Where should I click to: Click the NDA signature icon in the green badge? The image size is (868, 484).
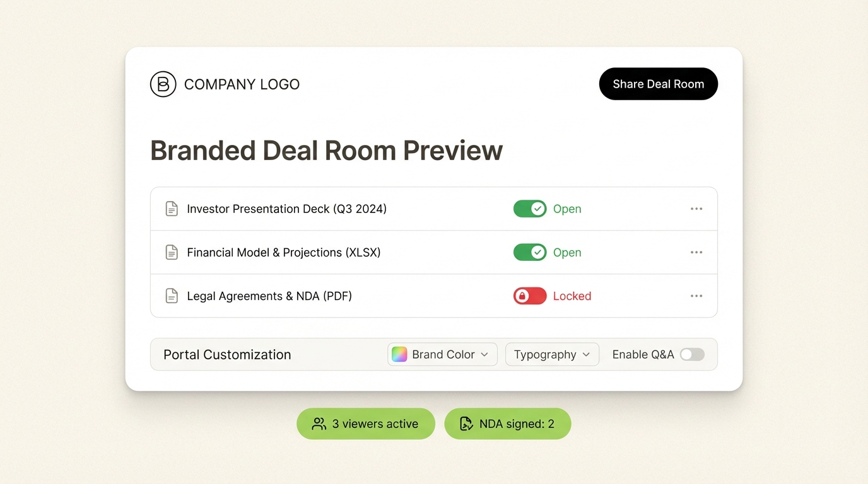pos(466,423)
